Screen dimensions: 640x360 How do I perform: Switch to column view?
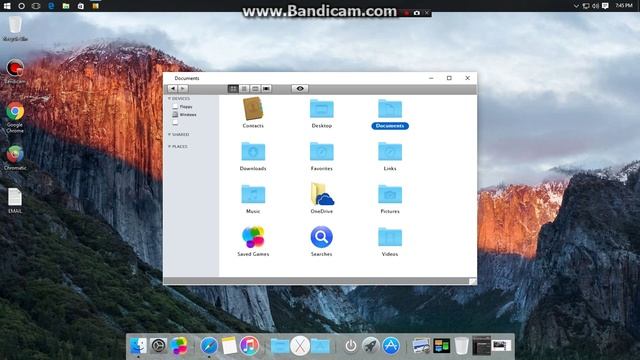[255, 89]
